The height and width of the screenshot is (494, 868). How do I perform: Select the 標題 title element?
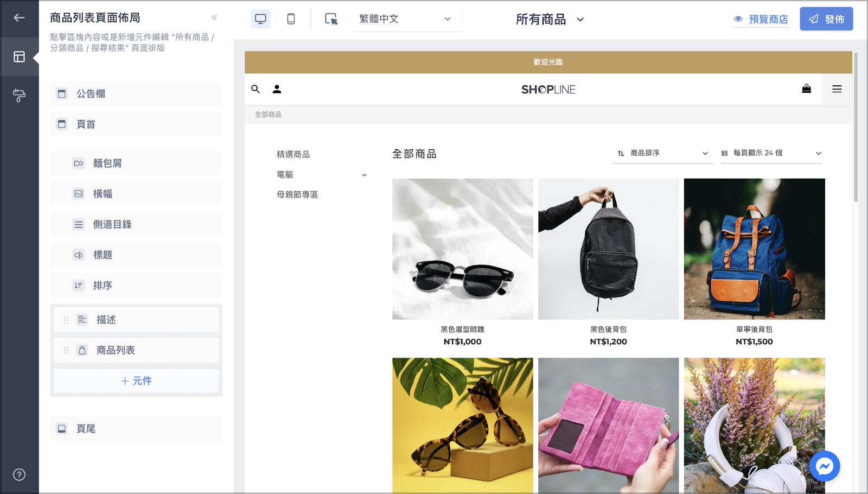[x=136, y=255]
